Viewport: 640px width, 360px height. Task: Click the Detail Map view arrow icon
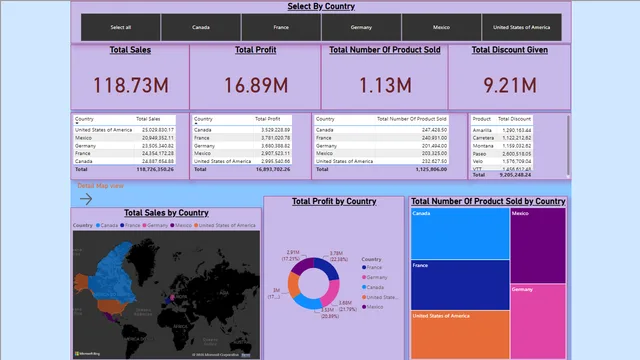click(86, 199)
